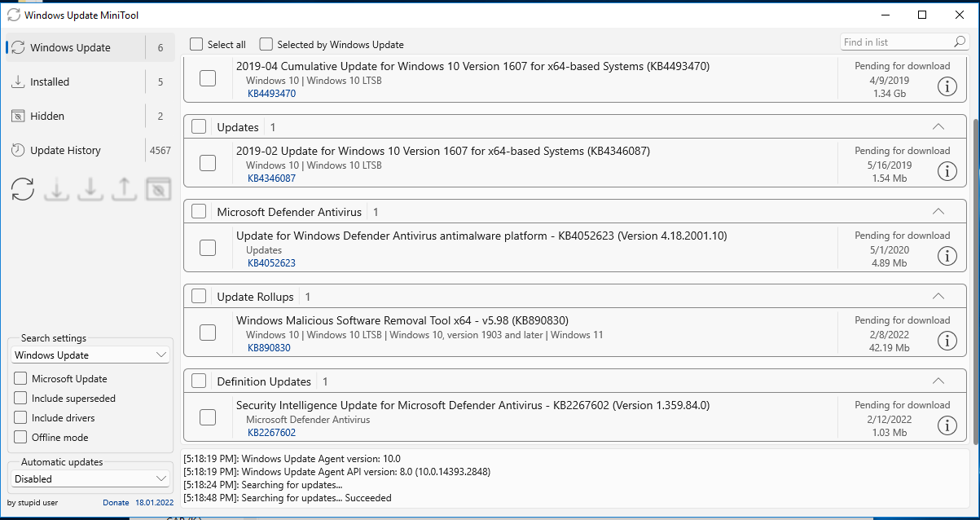Screen dimensions: 980x520
Task: Enable Include drivers option
Action: [x=20, y=417]
